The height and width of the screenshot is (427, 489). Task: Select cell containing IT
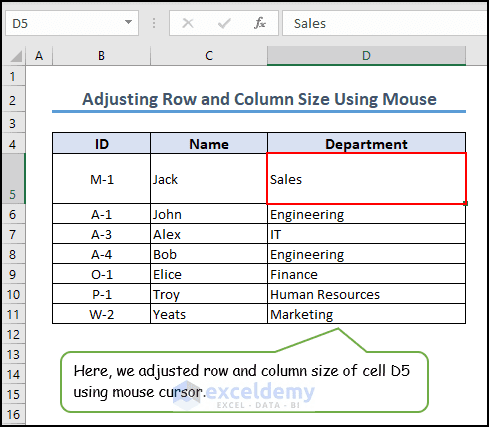366,234
